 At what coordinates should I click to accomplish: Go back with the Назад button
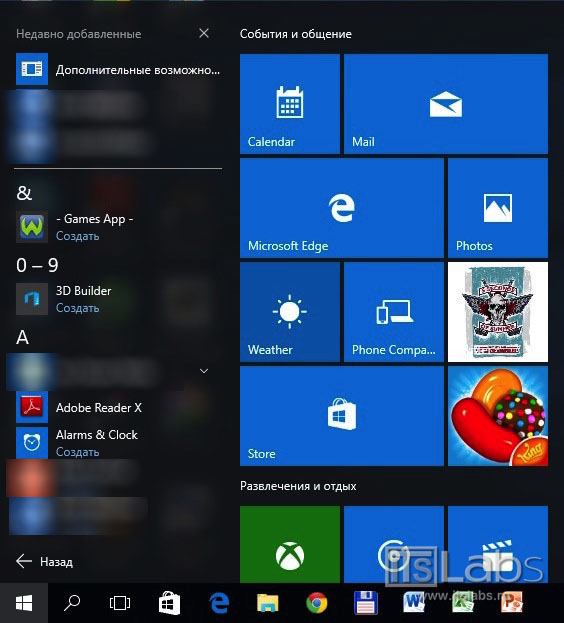point(44,561)
